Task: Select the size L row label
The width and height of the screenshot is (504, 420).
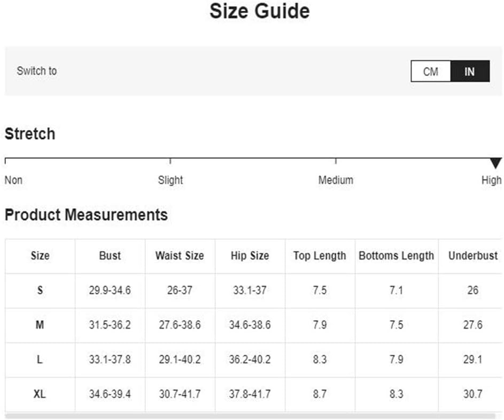Action: [x=40, y=360]
